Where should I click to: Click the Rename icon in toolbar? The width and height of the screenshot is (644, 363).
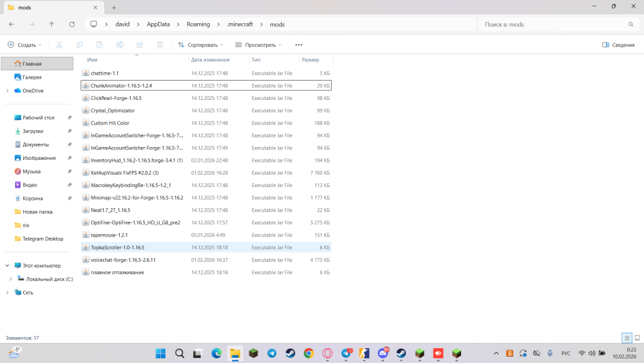tap(120, 44)
